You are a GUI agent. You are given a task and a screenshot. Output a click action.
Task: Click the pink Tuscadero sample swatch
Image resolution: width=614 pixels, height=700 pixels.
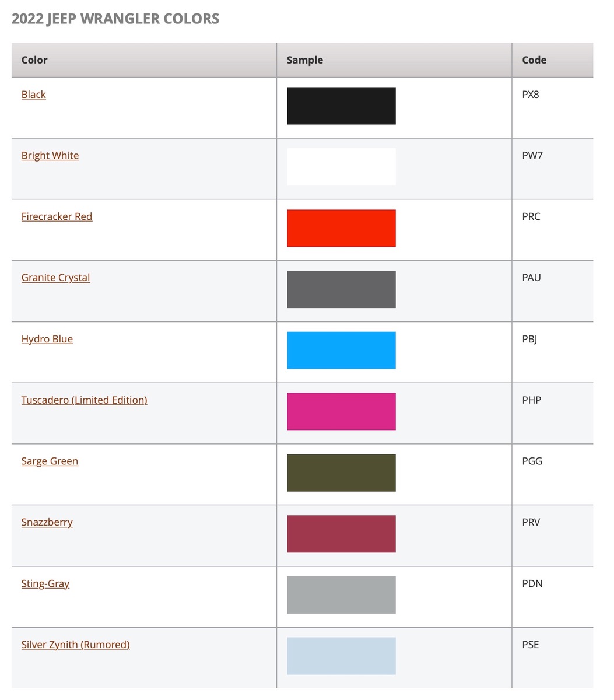click(341, 411)
